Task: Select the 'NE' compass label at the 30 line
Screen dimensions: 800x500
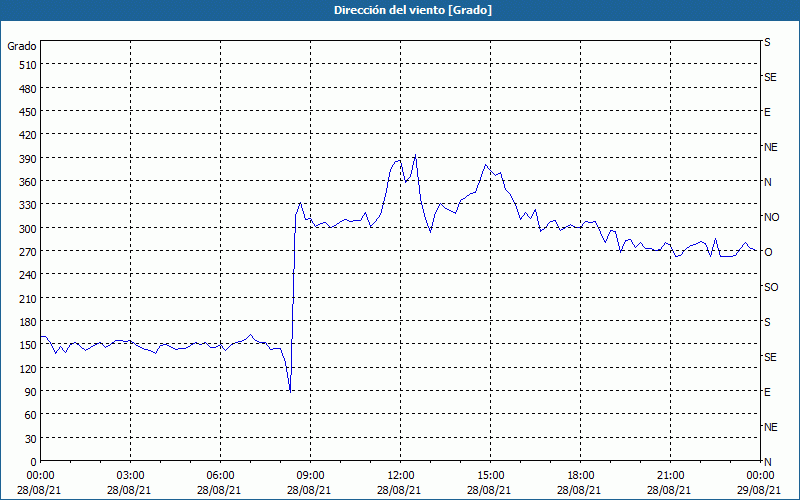Action: (x=771, y=427)
